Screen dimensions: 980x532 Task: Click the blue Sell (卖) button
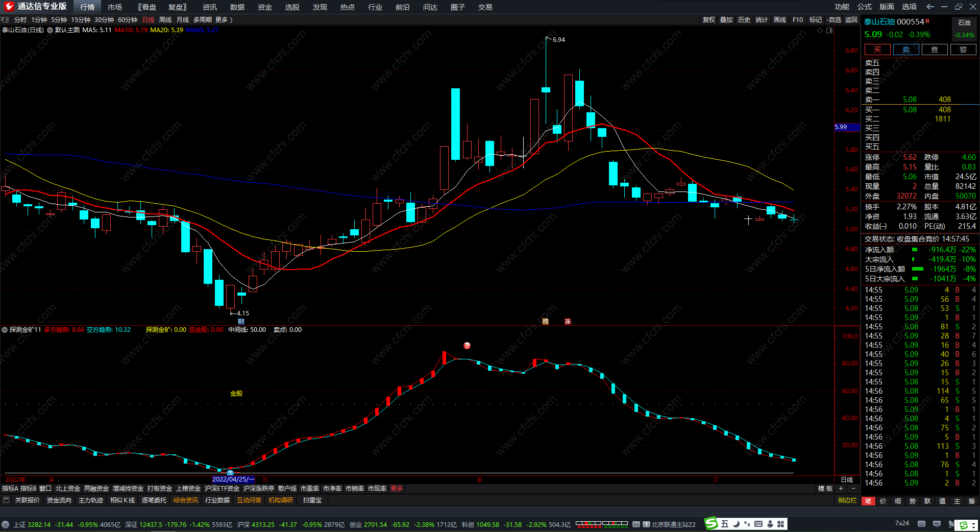click(x=905, y=50)
